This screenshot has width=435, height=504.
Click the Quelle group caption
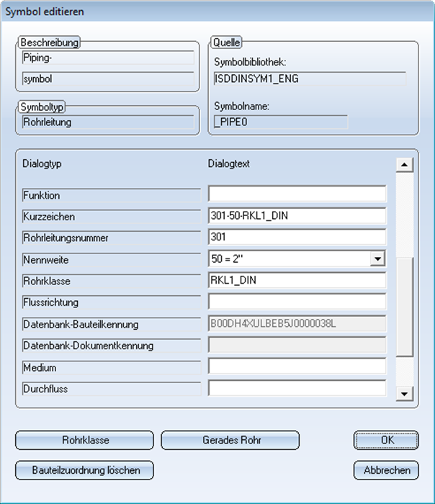226,42
